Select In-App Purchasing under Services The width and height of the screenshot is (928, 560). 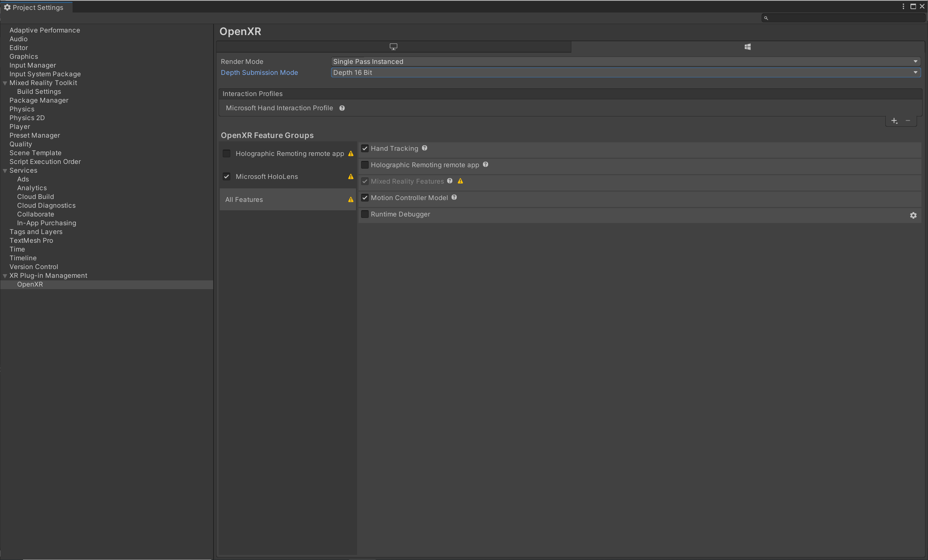click(47, 223)
